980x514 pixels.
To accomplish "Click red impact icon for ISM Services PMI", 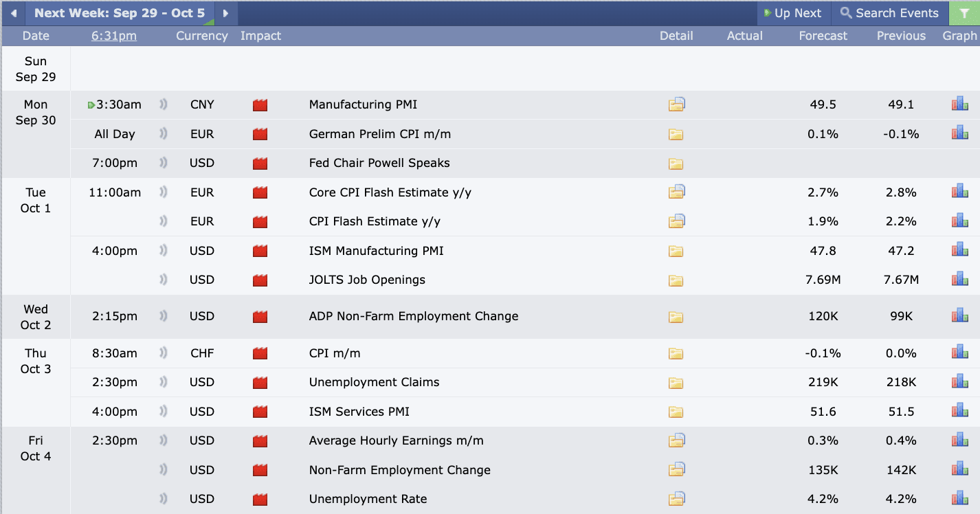I will pyautogui.click(x=260, y=412).
